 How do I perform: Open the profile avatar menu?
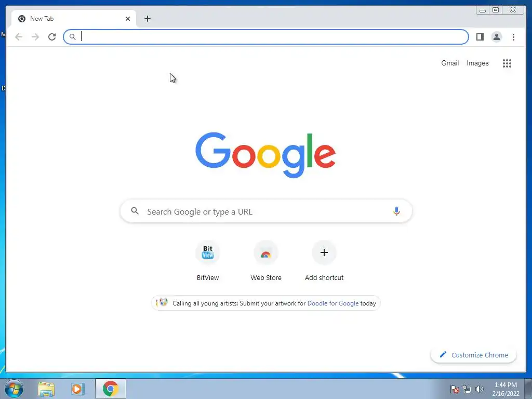pyautogui.click(x=496, y=37)
